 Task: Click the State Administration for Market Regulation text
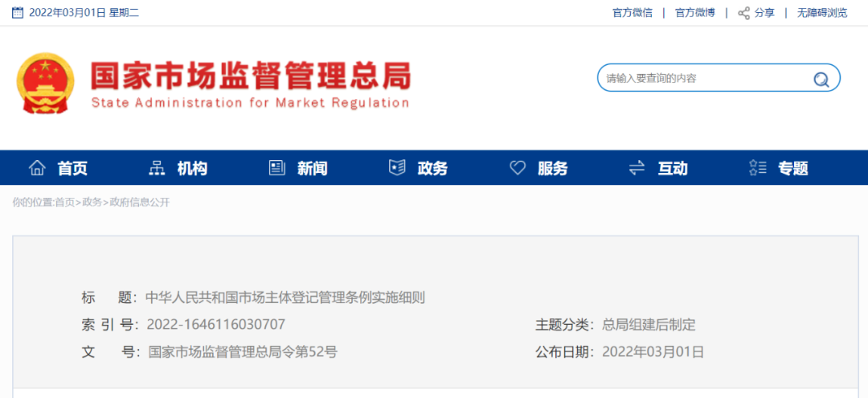coord(250,103)
